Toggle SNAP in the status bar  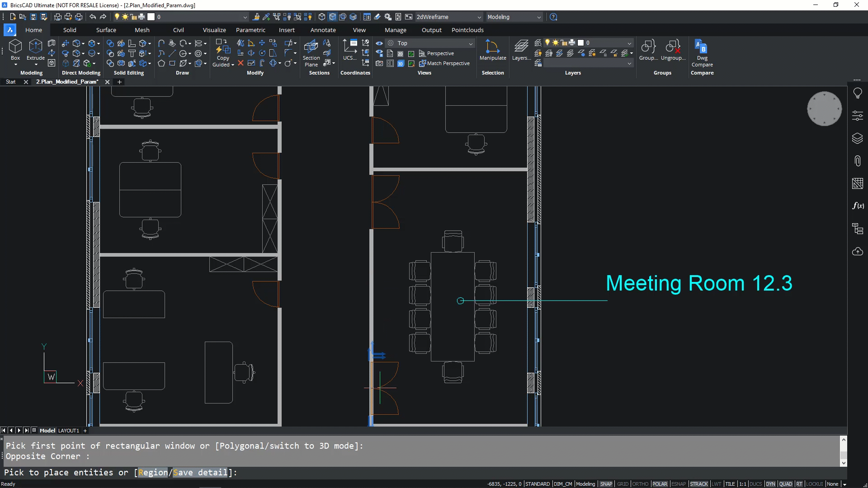pyautogui.click(x=606, y=484)
